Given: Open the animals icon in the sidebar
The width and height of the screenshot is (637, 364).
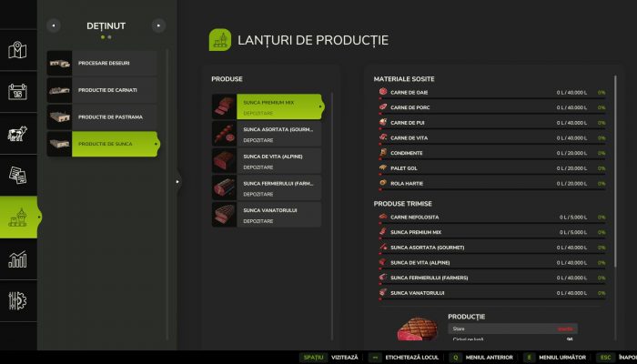Looking at the screenshot, I should [17, 135].
